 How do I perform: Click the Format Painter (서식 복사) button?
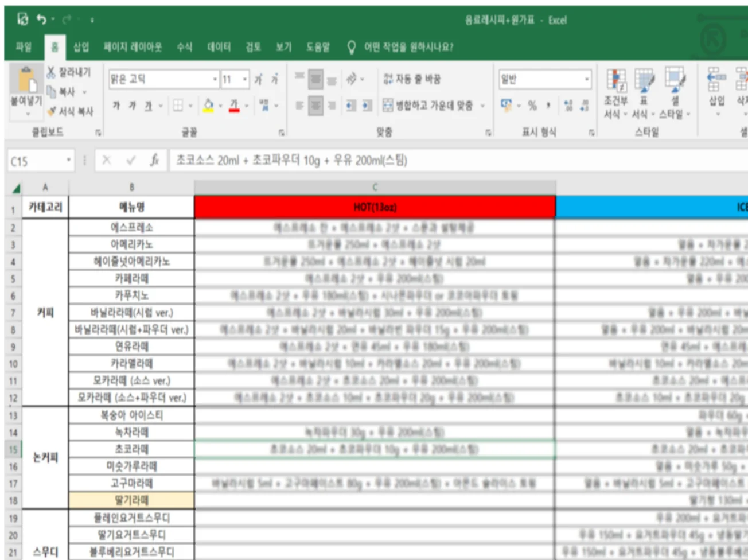(70, 111)
